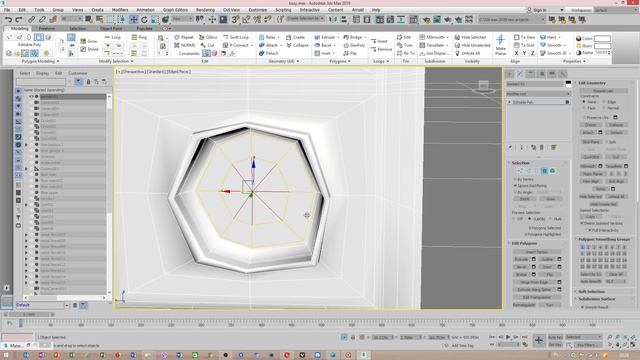Click the Repeat Last button
This screenshot has width=640, height=360.
[x=603, y=91]
